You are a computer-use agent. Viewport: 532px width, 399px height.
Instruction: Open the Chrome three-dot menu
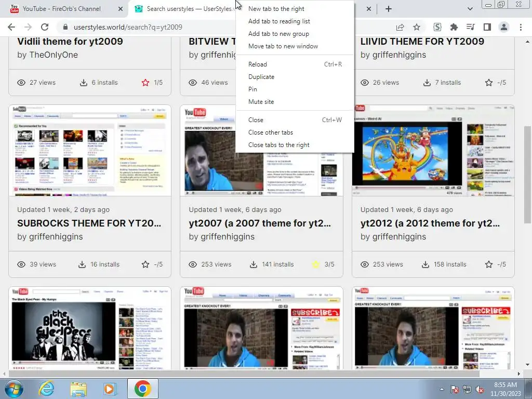pyautogui.click(x=521, y=27)
